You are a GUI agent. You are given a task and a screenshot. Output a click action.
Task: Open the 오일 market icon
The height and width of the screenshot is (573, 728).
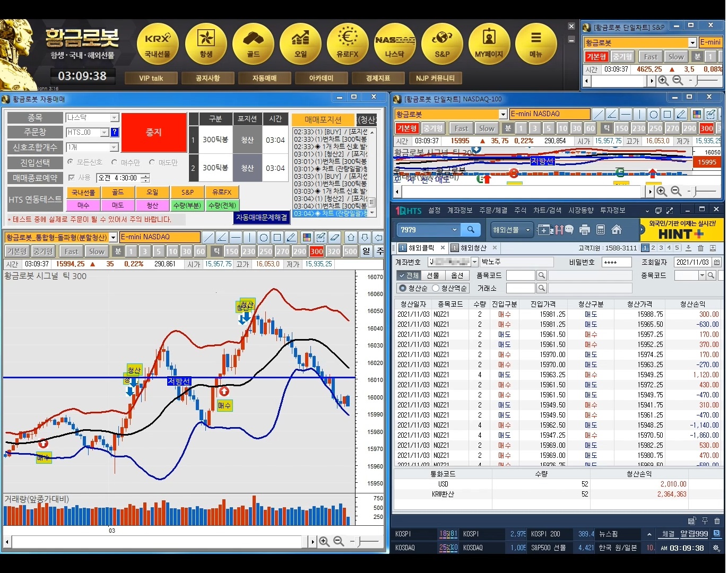click(x=300, y=44)
